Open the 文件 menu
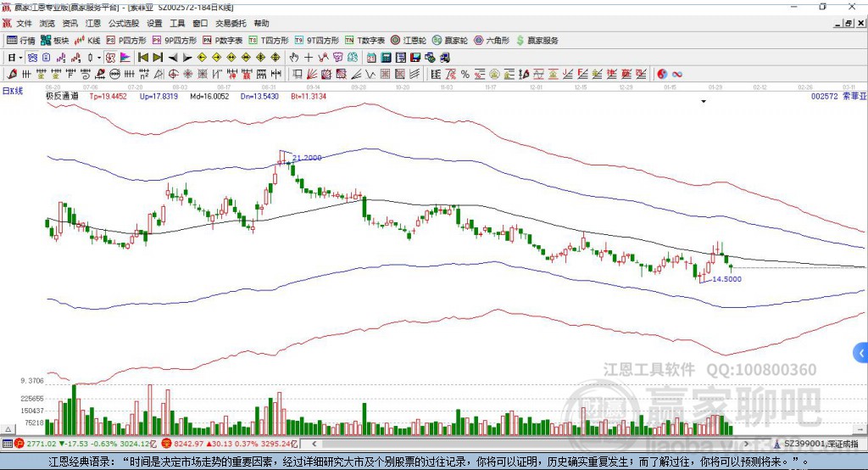 click(x=24, y=23)
